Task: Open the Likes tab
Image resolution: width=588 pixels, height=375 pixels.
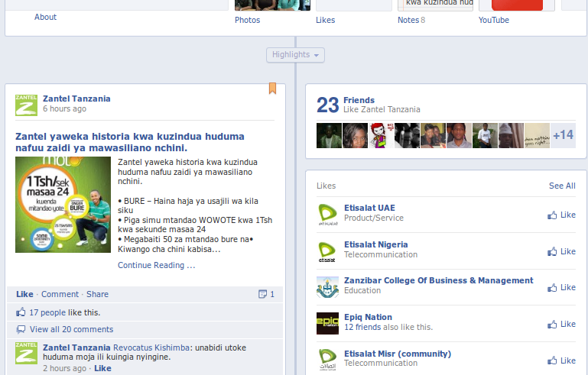Action: click(x=326, y=20)
